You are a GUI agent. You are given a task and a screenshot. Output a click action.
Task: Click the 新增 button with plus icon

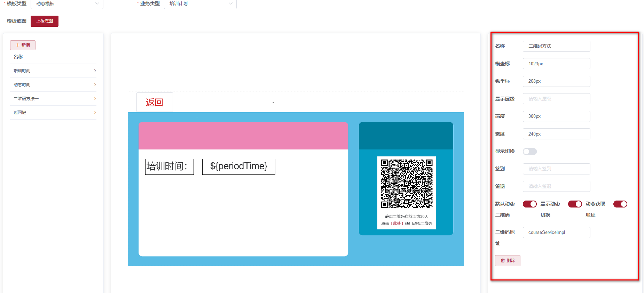pos(23,45)
